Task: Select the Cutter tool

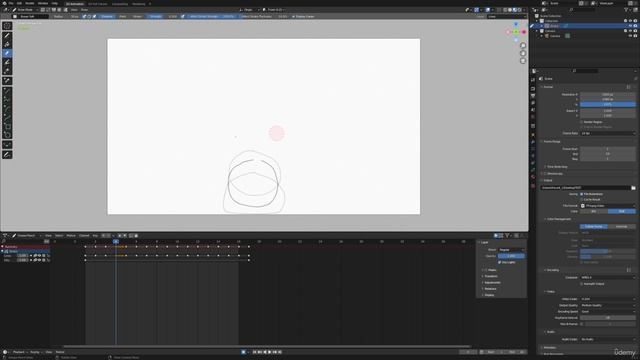Action: 7,71
